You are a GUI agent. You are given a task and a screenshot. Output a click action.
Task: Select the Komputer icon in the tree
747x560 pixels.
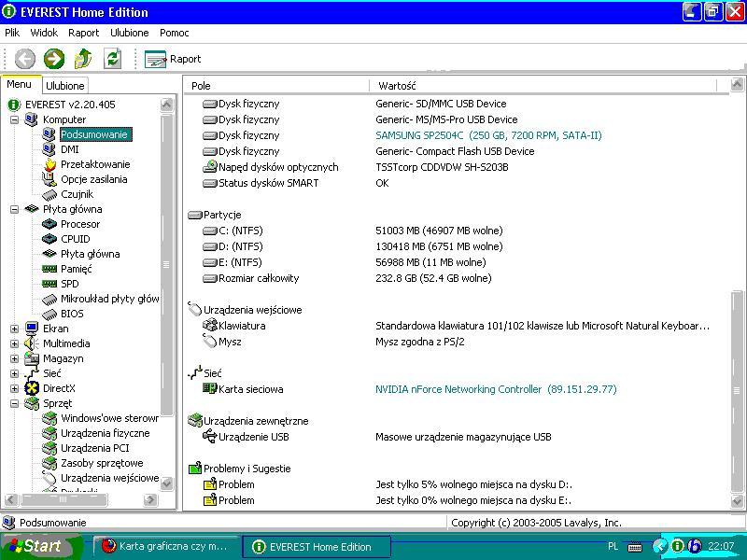[32, 119]
